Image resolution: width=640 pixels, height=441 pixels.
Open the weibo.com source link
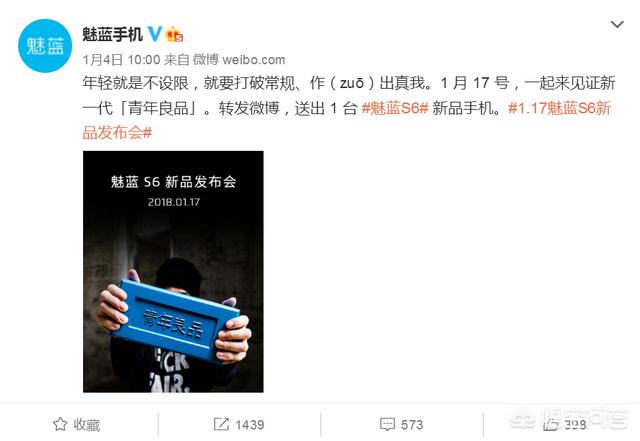[253, 60]
